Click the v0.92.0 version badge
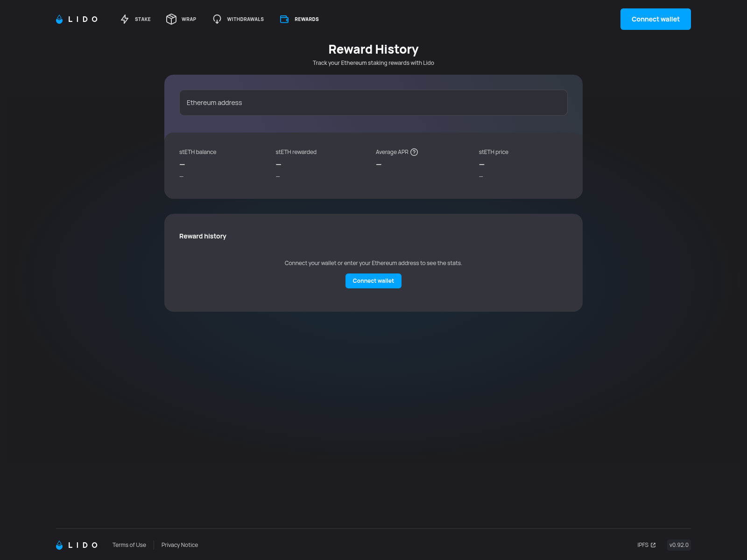The width and height of the screenshot is (747, 560). (679, 545)
